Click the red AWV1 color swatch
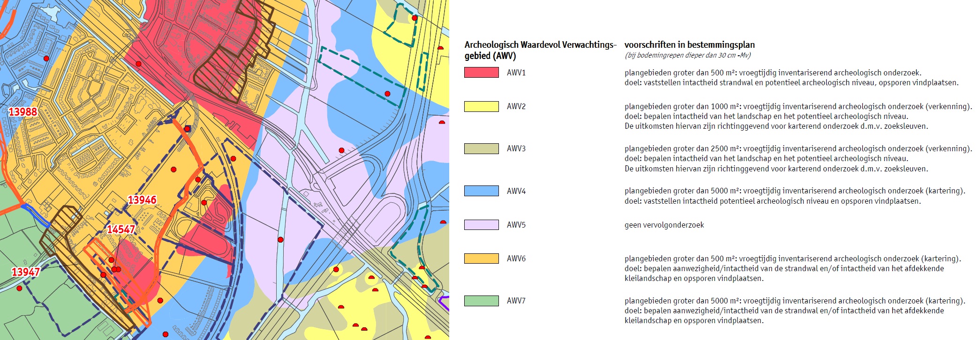Screen dimensions: 980x340 click(481, 72)
